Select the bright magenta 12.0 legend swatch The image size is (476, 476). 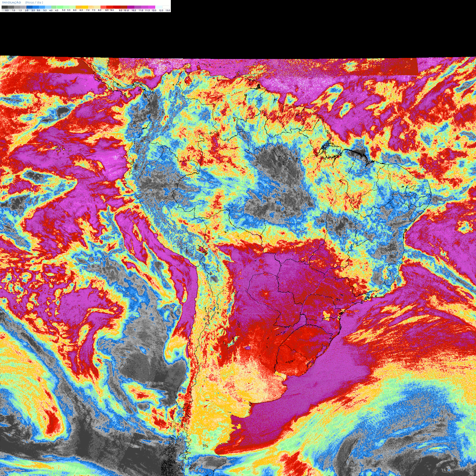[152, 7]
